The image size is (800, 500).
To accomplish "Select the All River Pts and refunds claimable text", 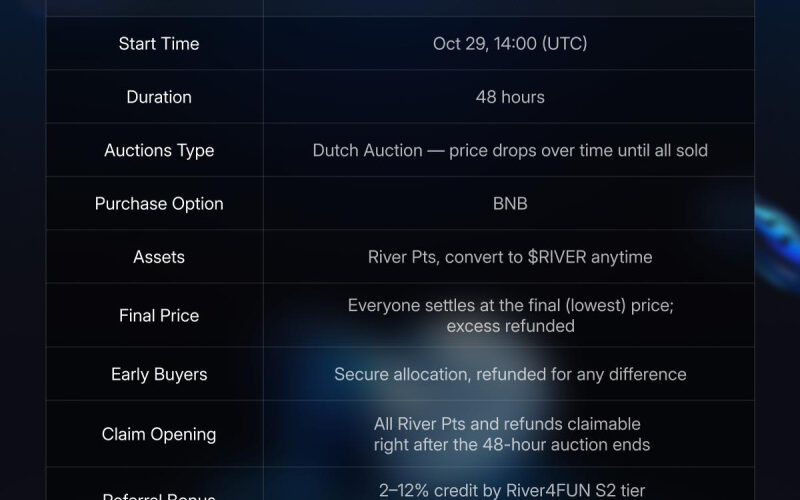I will tap(507, 424).
